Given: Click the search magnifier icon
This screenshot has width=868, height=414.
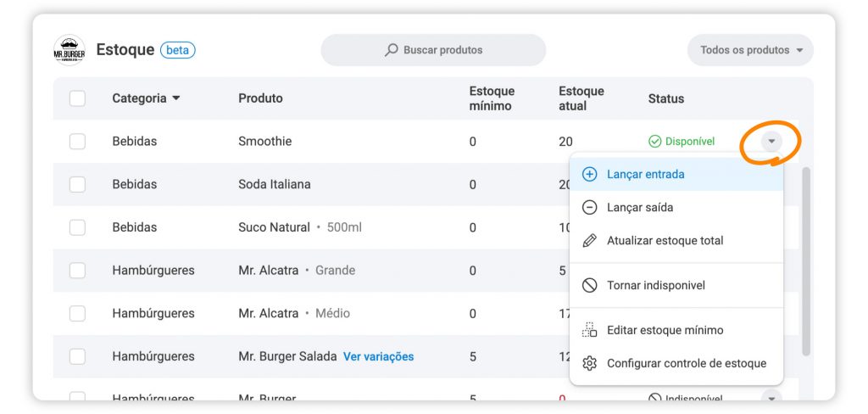Looking at the screenshot, I should coord(392,50).
